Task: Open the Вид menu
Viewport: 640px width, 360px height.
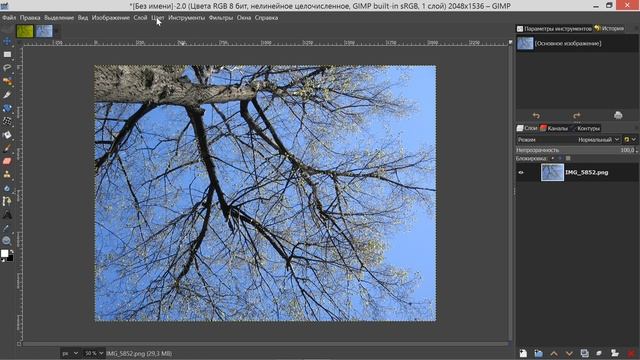Action: click(83, 18)
